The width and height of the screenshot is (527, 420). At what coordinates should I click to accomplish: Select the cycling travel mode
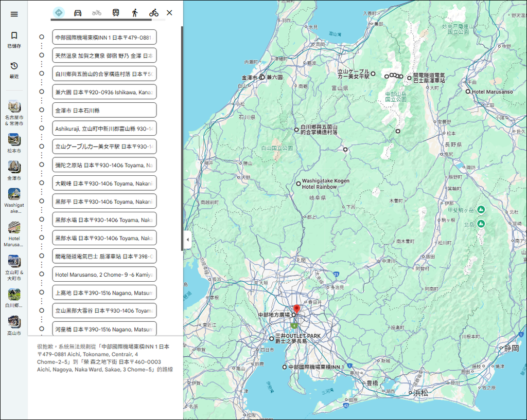click(154, 13)
